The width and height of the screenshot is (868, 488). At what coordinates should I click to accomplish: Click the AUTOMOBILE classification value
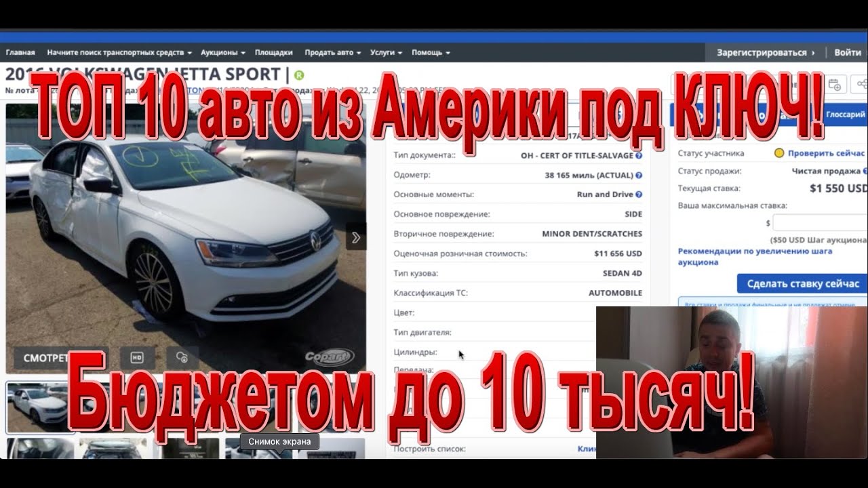click(x=615, y=293)
